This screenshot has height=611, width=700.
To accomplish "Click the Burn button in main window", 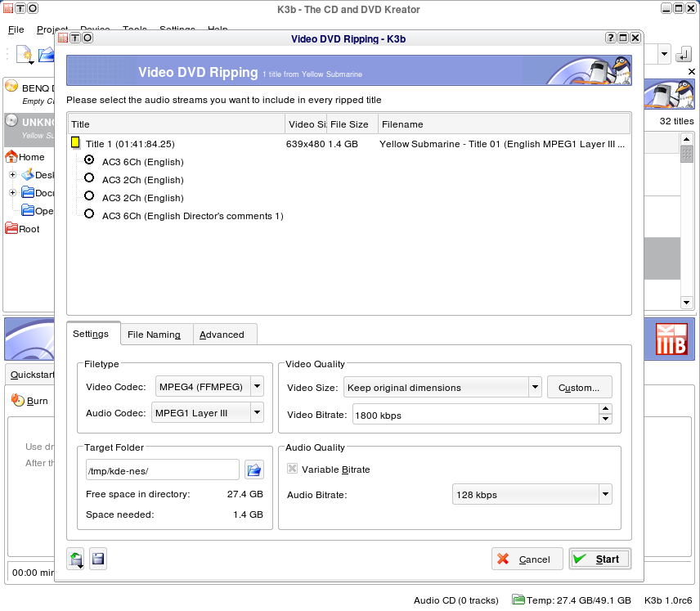I will click(x=29, y=400).
